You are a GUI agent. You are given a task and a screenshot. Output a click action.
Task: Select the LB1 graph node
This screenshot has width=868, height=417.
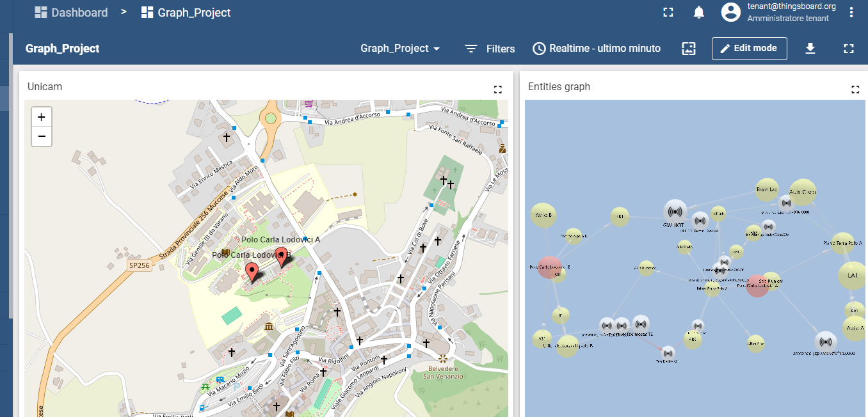620,217
